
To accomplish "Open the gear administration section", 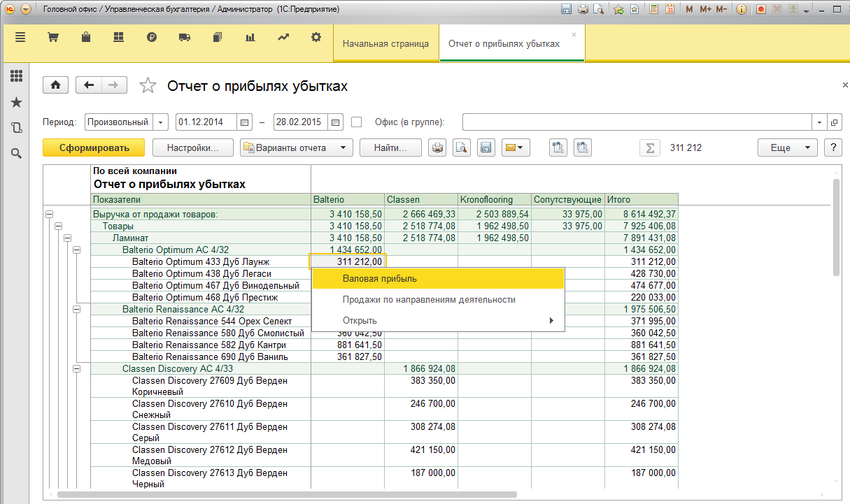I will (x=316, y=38).
